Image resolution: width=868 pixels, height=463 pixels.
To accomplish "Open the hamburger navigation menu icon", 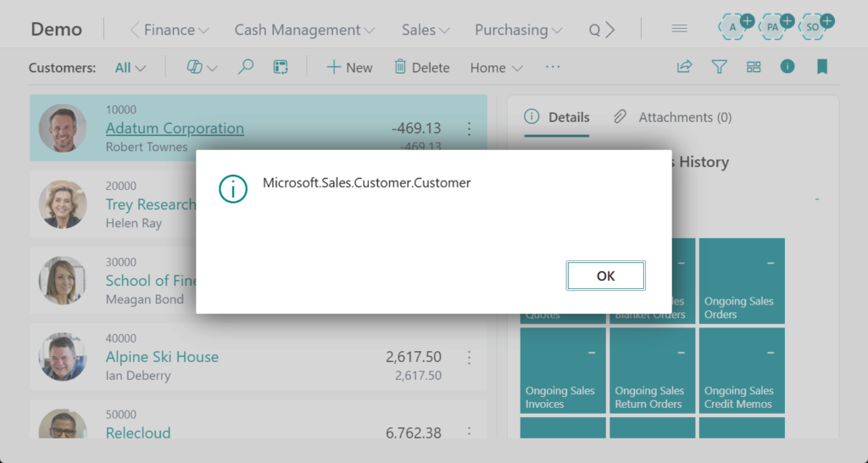I will [679, 29].
